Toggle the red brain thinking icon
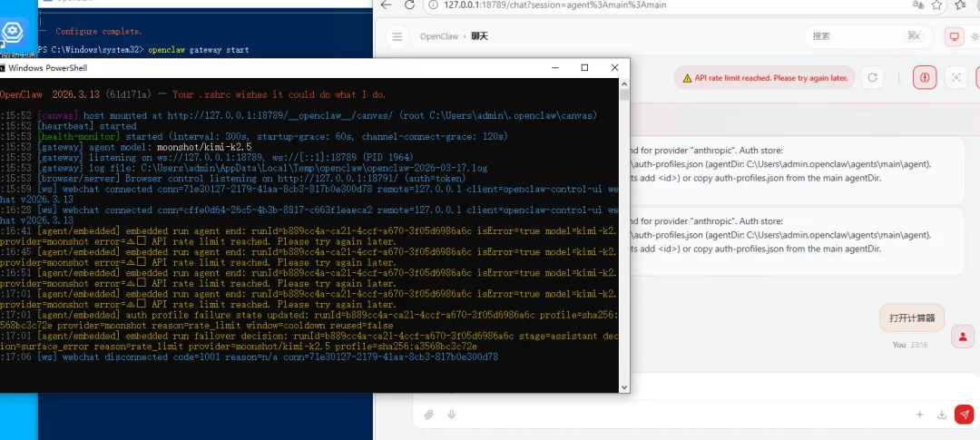Image resolution: width=980 pixels, height=440 pixels. [925, 77]
